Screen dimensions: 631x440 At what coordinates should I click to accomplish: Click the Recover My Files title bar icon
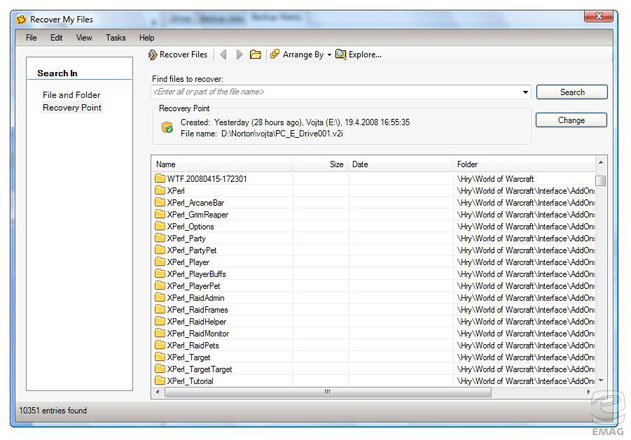[21, 19]
